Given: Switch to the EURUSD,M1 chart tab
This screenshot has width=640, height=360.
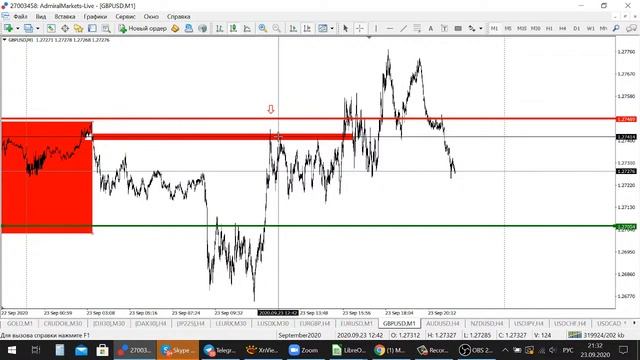Looking at the screenshot, I should click(x=356, y=323).
